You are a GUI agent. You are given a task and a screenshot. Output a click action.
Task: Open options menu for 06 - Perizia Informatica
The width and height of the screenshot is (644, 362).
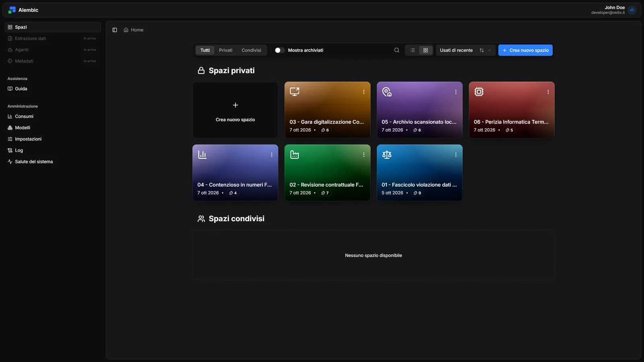click(548, 92)
